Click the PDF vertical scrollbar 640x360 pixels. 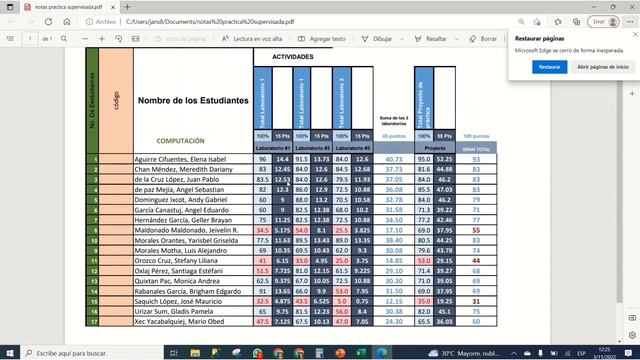coord(620,192)
